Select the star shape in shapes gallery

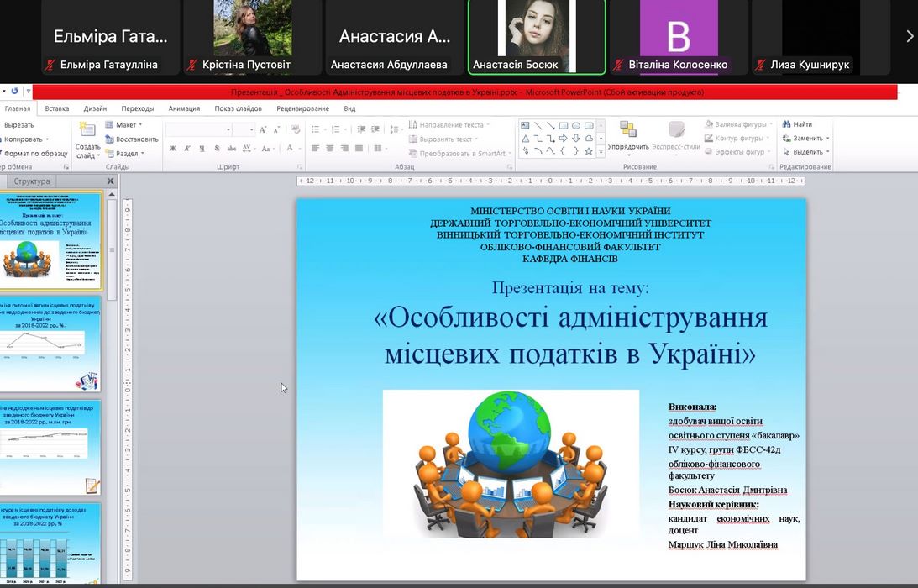click(x=588, y=151)
